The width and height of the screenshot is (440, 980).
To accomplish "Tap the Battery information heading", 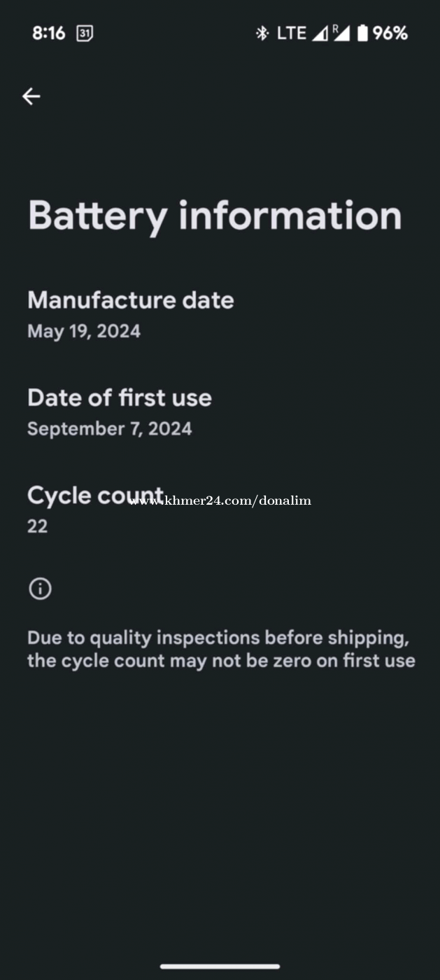I will click(215, 216).
